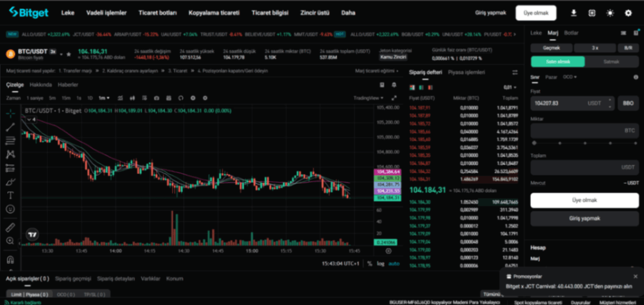This screenshot has height=305, width=644.
Task: Select the crosshair cursor drawing tool
Action: [10, 113]
